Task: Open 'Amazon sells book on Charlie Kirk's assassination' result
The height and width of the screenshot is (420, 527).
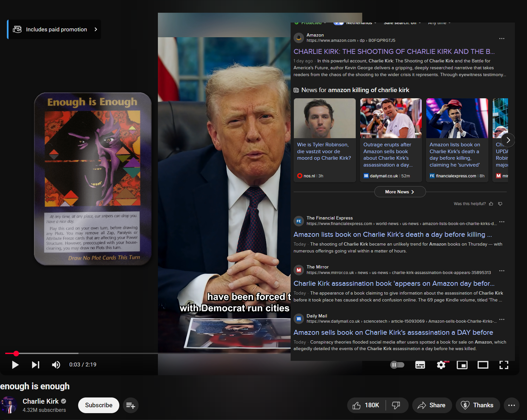Action: [x=393, y=332]
